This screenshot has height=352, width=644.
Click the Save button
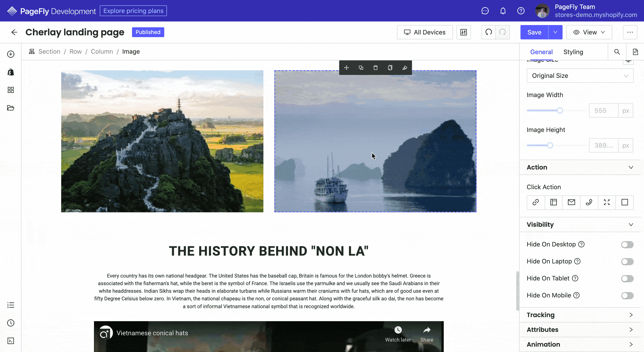click(x=534, y=32)
